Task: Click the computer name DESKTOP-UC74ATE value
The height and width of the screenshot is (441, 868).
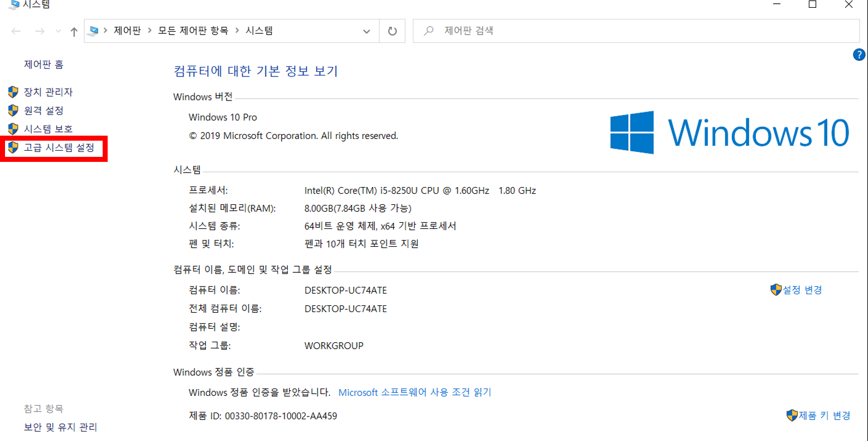Action: [345, 290]
